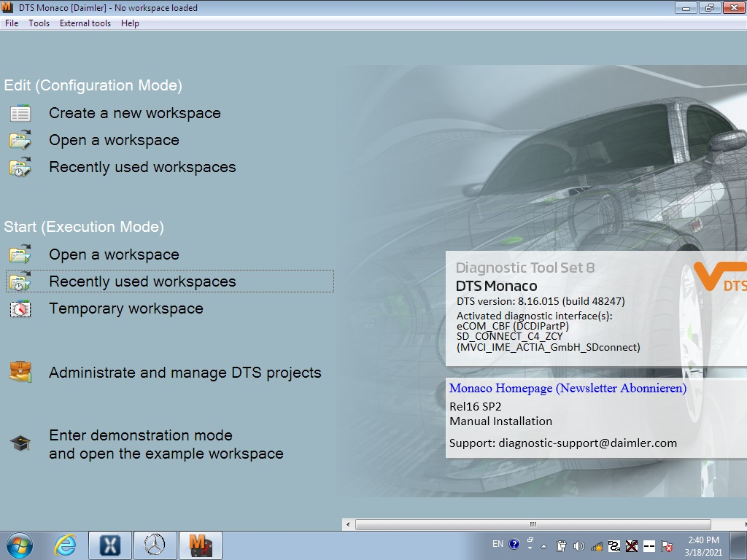Click the Create a new workspace icon
This screenshot has width=747, height=560.
click(20, 113)
